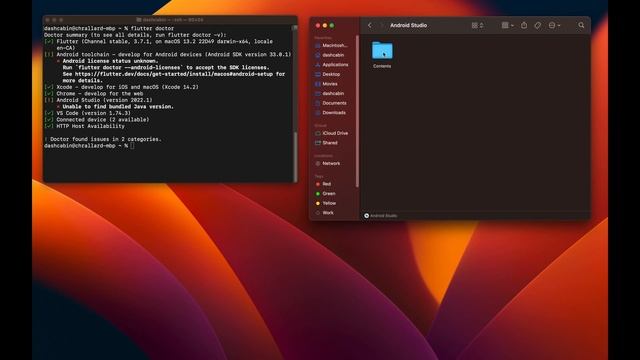Click the Terminal prompt cursor line
Viewport: 640px width, 360px height.
tap(89, 146)
